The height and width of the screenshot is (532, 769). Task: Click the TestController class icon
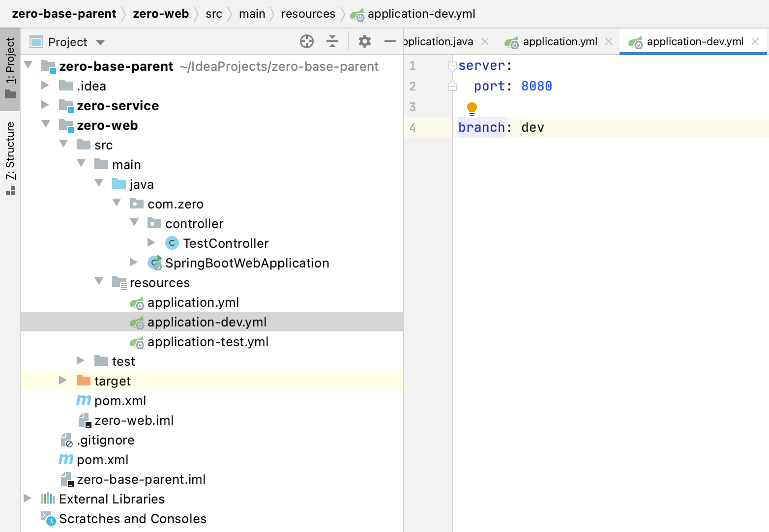pos(172,243)
